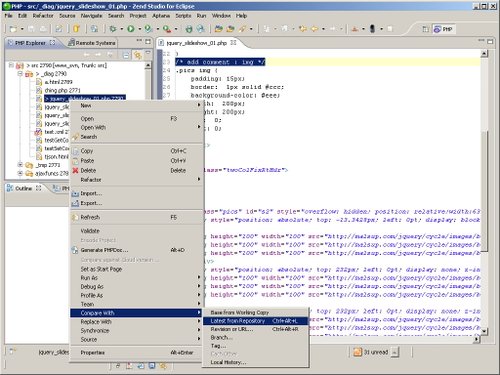Select Properties in the context menu
The width and height of the screenshot is (500, 375).
pos(137,353)
